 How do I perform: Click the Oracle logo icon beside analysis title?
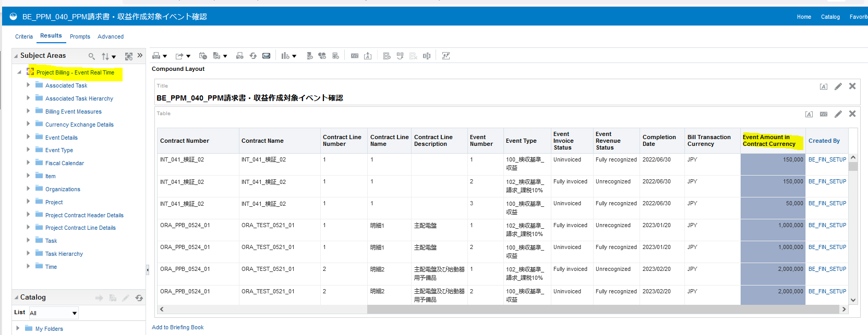(14, 17)
